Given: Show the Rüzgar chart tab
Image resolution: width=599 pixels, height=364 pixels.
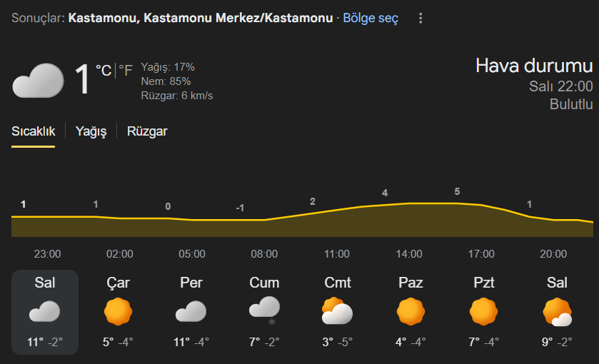Looking at the screenshot, I should pos(147,131).
